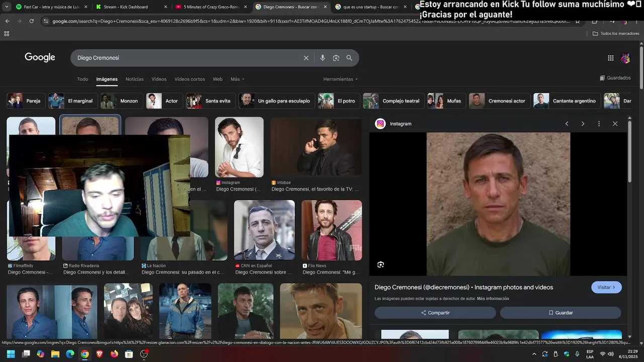
Task: Open 'Todos los marcadores' bookmarks folder
Action: [x=616, y=34]
